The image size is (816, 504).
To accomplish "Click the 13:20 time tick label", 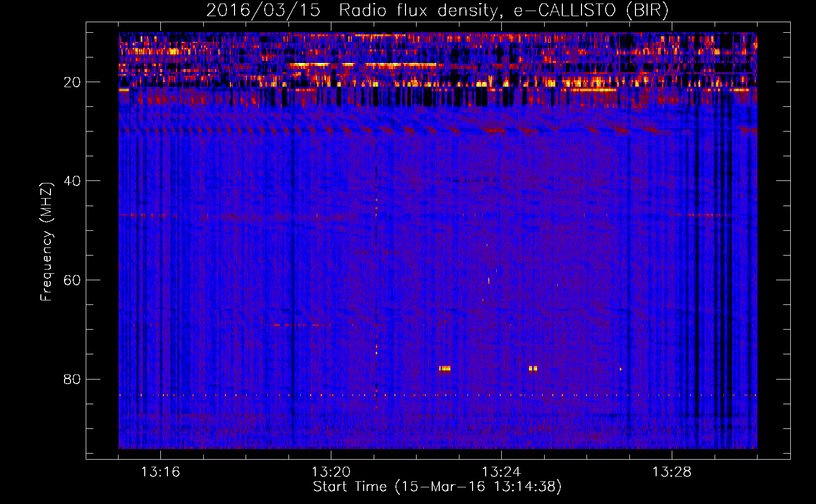I will (331, 472).
